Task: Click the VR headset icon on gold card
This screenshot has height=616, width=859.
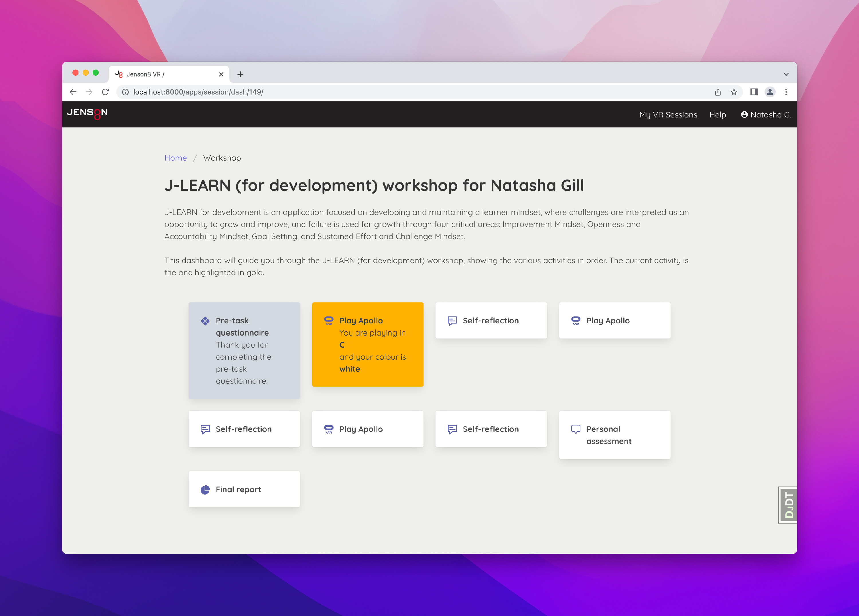Action: 329,321
